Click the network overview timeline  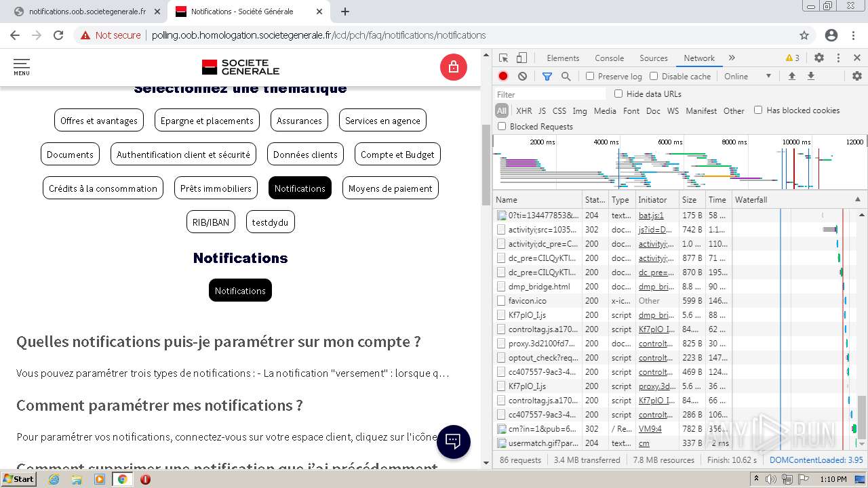point(680,163)
